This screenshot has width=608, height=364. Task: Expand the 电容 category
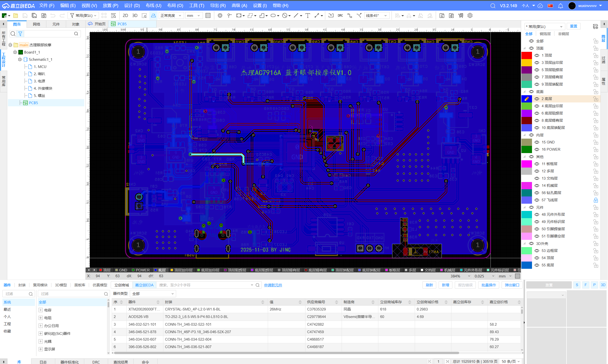(x=41, y=310)
